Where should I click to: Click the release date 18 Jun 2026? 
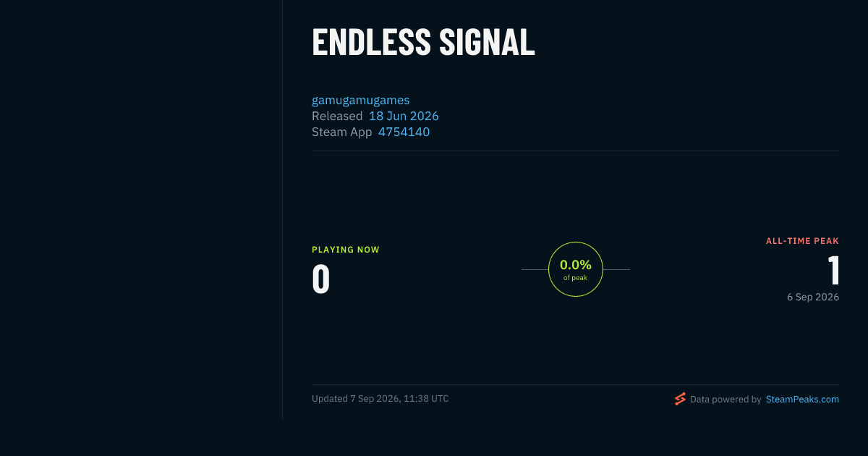[404, 116]
